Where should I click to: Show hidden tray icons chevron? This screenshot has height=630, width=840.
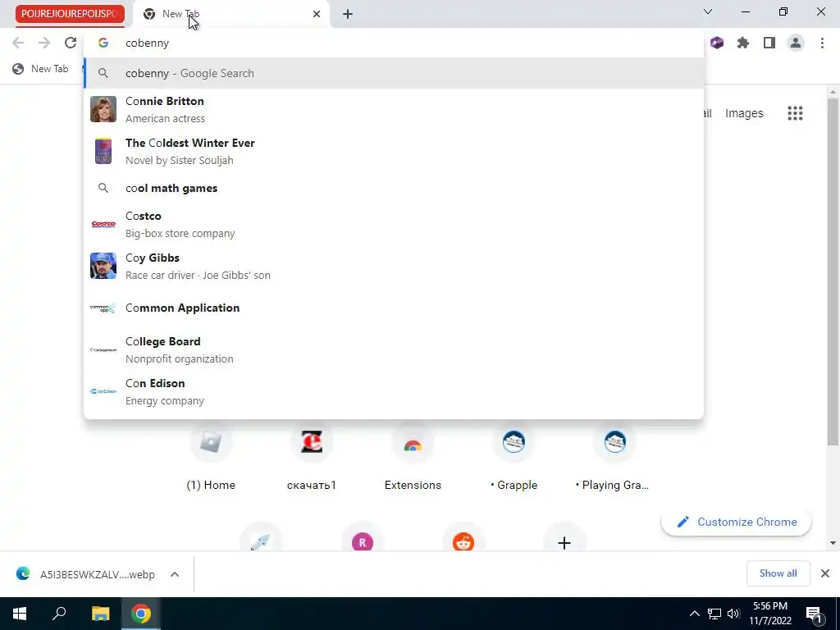(694, 614)
